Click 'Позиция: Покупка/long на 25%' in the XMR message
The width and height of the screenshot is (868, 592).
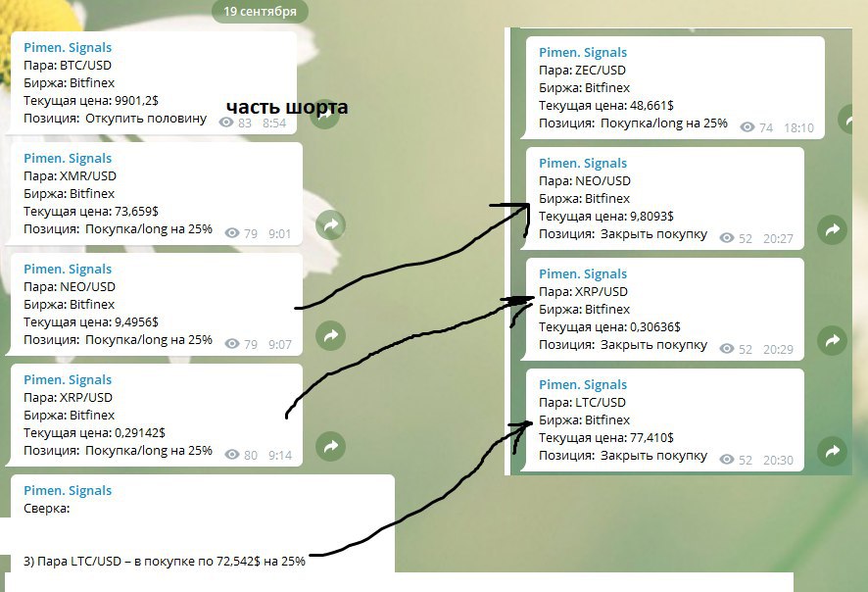point(118,229)
